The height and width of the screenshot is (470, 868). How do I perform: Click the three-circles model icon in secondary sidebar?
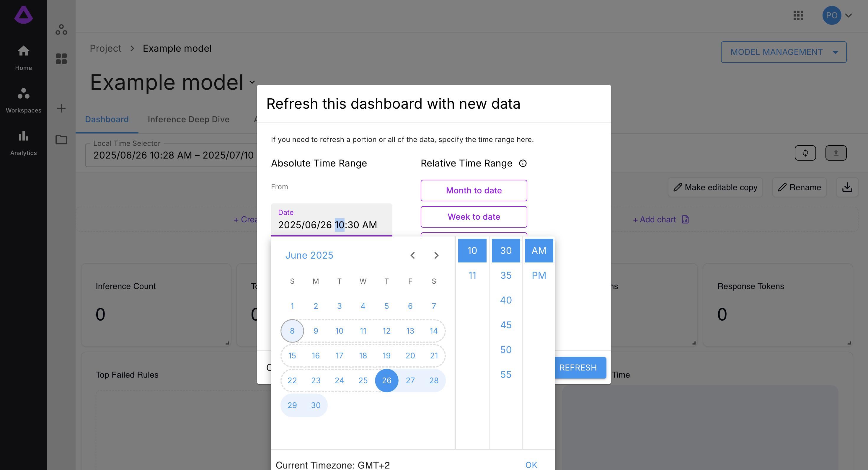[x=61, y=30]
